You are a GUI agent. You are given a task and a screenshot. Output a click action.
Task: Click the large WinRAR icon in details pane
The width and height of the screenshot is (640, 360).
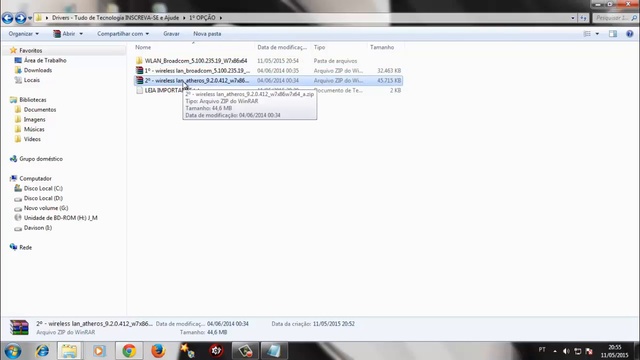point(19,328)
